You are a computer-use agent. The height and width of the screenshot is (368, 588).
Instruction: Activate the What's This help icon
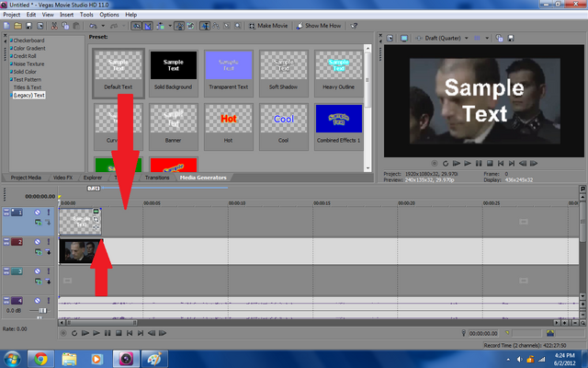(354, 26)
